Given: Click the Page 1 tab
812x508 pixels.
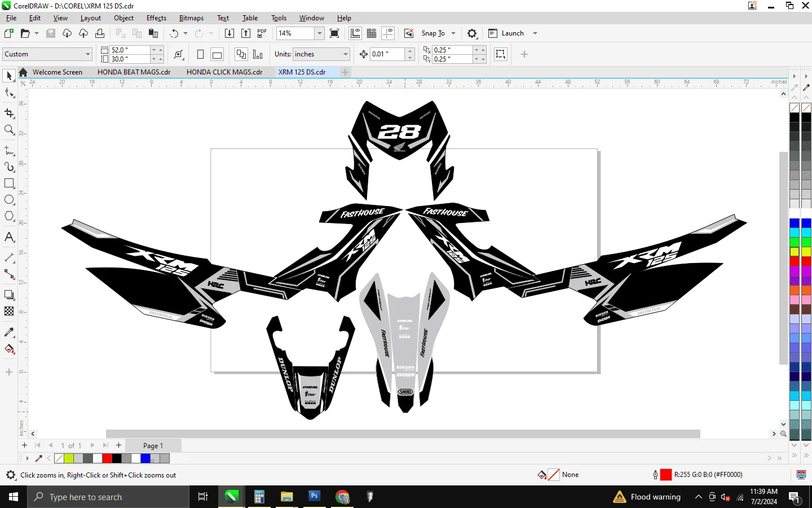Looking at the screenshot, I should (153, 446).
